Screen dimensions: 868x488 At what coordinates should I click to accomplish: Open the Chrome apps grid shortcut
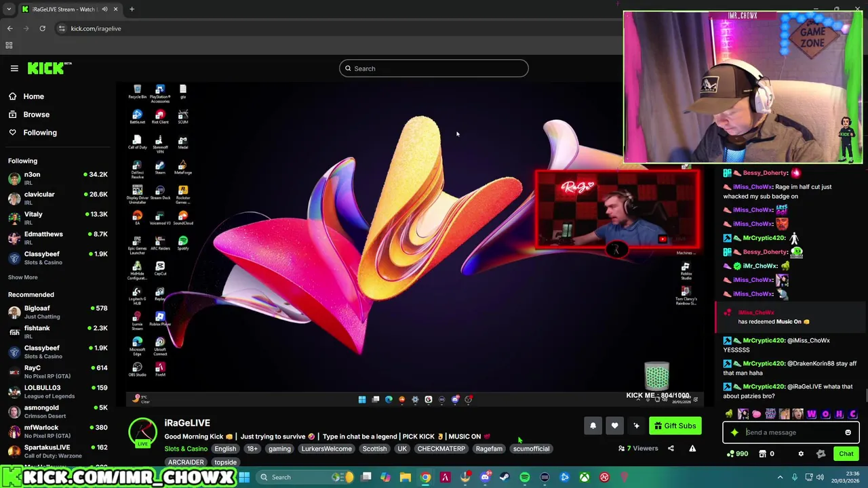point(9,45)
